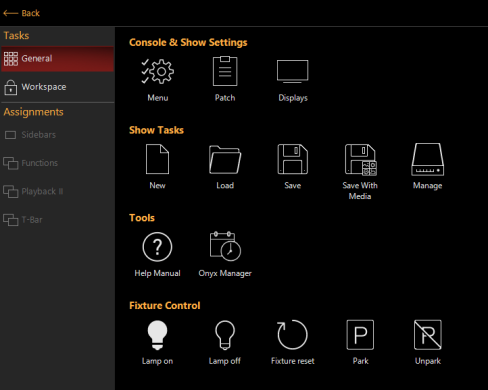The height and width of the screenshot is (390, 488).
Task: Click the Park icon
Action: click(360, 335)
